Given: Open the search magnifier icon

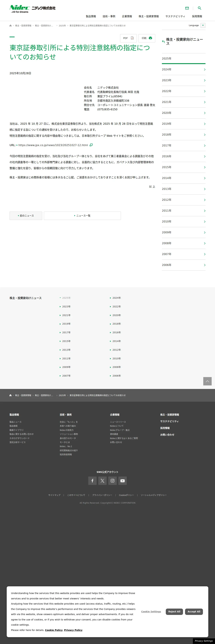Looking at the screenshot, I should [x=199, y=8].
